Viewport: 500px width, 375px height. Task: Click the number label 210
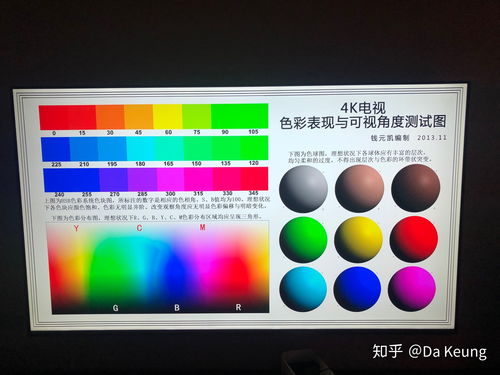pyautogui.click(x=84, y=164)
